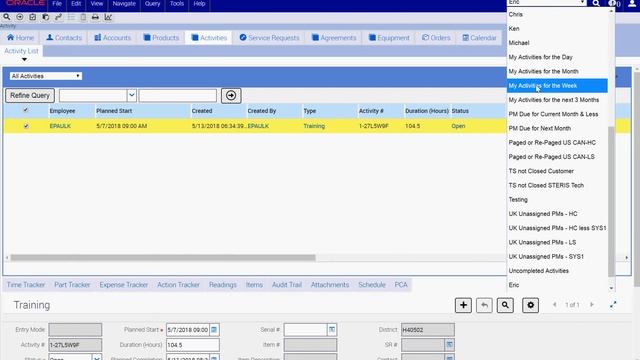Screen dimensions: 640x360
Task: Click the clipboard icon in top toolbar
Action: pyautogui.click(x=83, y=17)
